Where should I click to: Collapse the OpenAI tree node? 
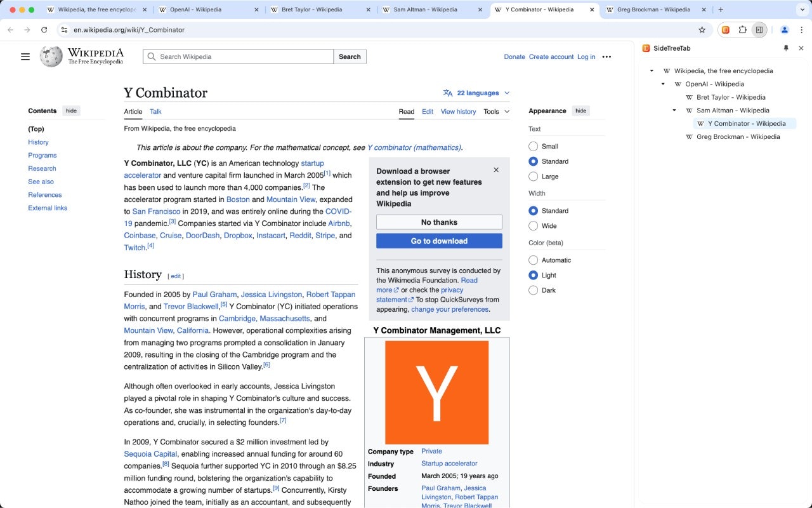click(x=663, y=84)
